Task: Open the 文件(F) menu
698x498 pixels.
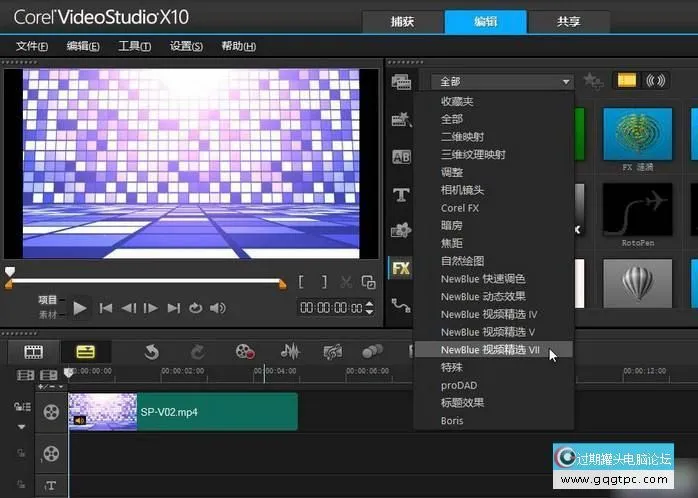Action: [x=32, y=46]
